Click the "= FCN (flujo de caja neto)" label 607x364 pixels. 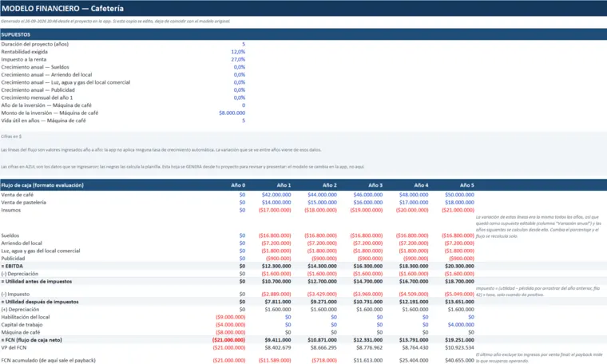click(x=31, y=340)
